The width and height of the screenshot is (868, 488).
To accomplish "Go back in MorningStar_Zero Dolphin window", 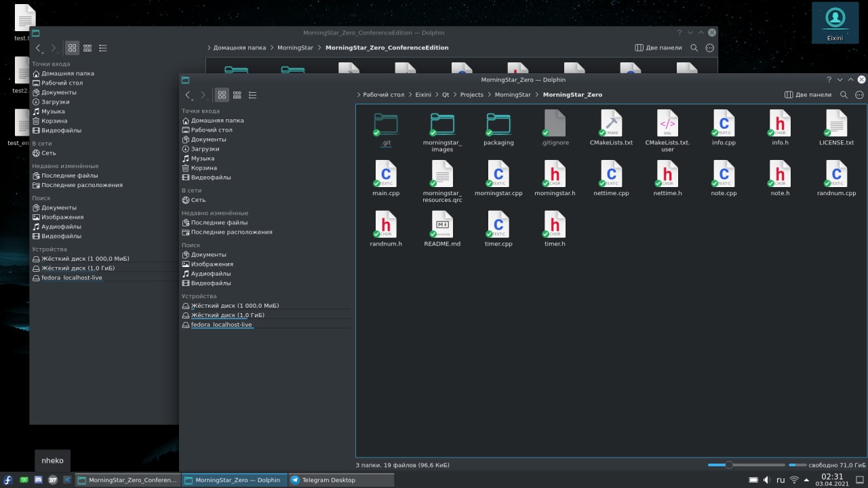I will point(189,95).
